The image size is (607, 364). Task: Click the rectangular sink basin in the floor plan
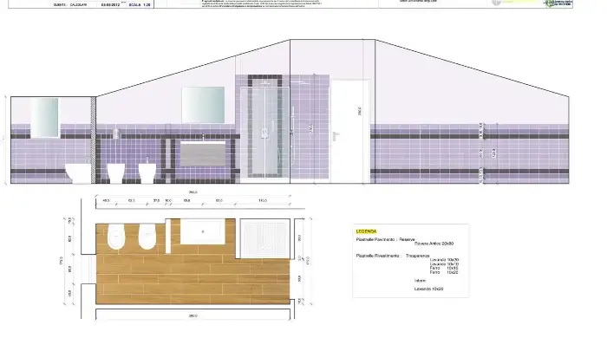click(x=203, y=231)
